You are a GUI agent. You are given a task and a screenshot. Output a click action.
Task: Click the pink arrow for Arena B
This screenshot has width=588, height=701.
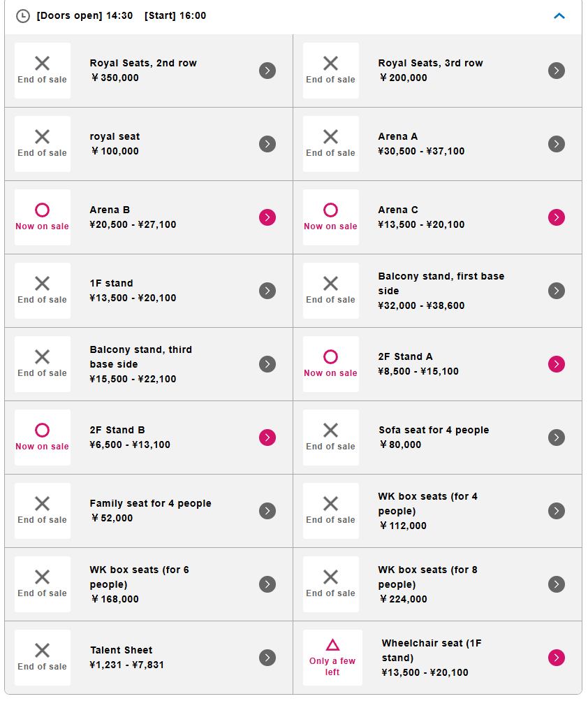[x=267, y=217]
